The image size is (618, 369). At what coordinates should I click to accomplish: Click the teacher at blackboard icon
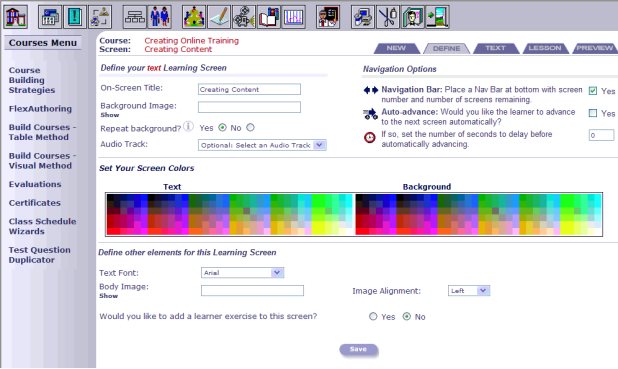pos(328,17)
